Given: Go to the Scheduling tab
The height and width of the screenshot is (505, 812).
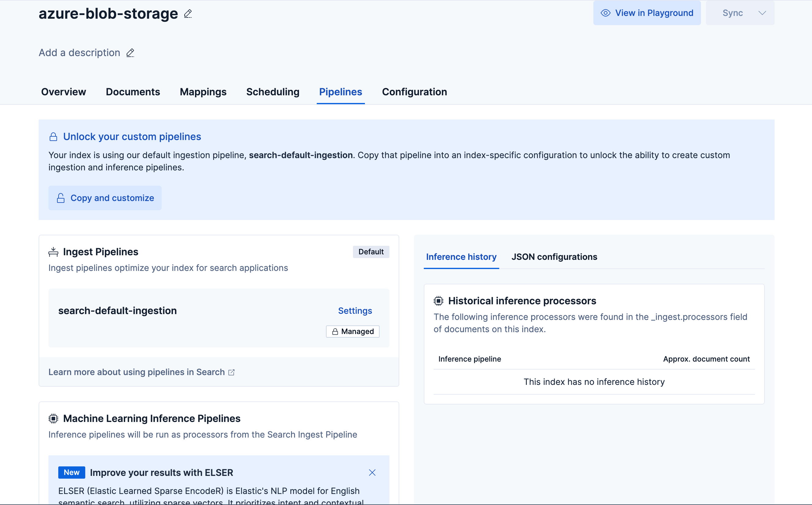Looking at the screenshot, I should point(273,92).
